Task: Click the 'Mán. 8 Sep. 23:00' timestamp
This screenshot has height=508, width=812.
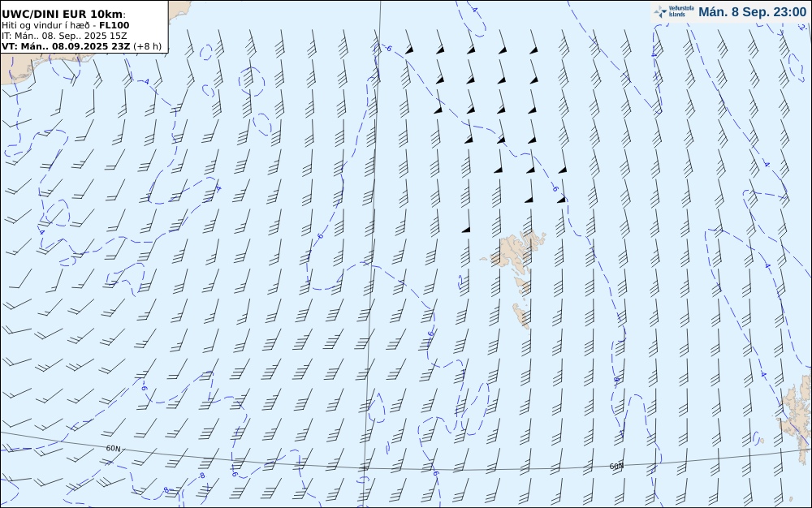Action: [752, 12]
